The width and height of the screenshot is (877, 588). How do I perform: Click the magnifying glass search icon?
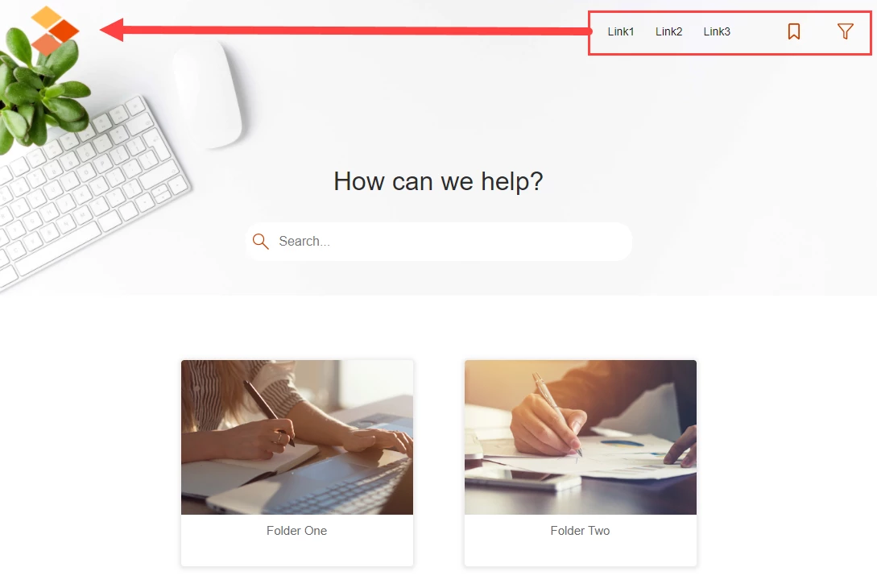(261, 241)
